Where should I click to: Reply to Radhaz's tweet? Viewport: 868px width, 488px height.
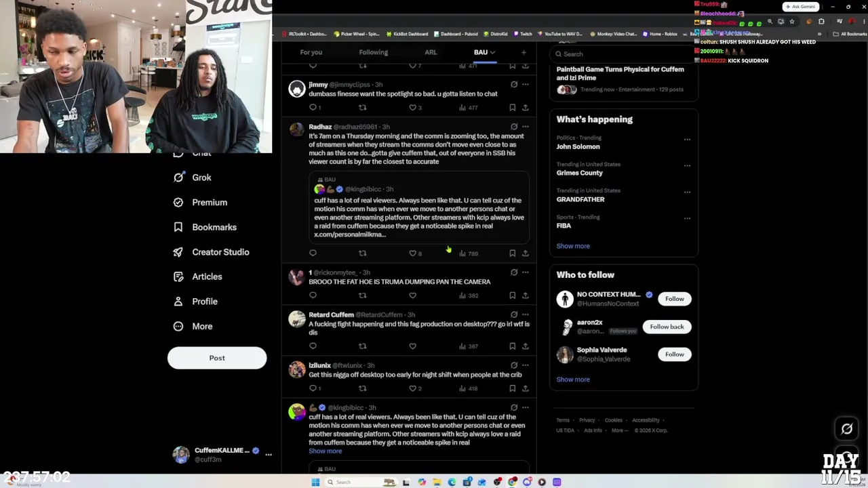click(313, 253)
